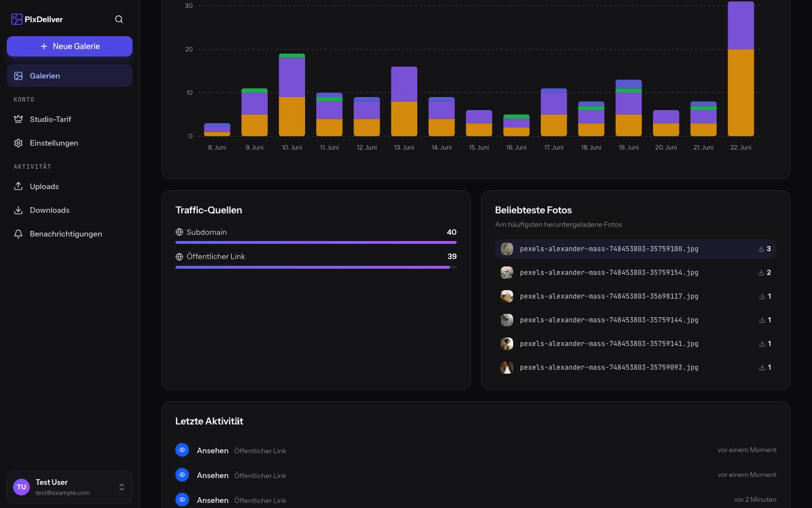This screenshot has width=812, height=508.
Task: Click the Galerien image icon
Action: tap(18, 76)
